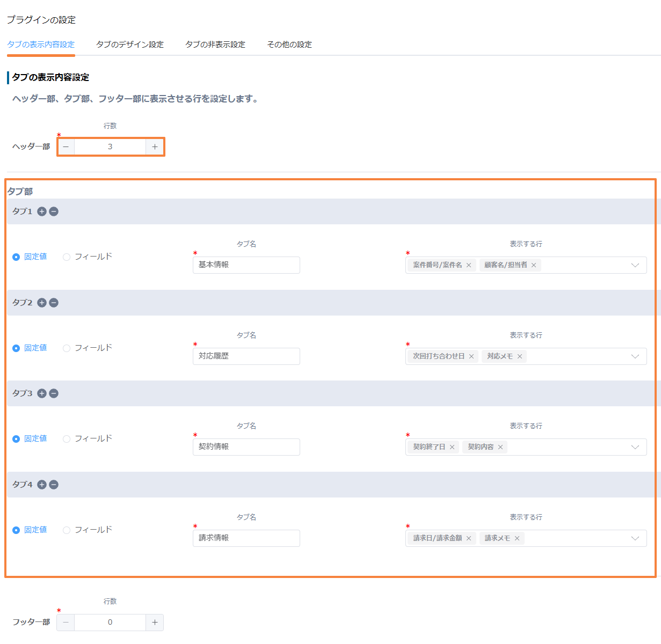Select the 請求日/請求金額 tag text

438,538
